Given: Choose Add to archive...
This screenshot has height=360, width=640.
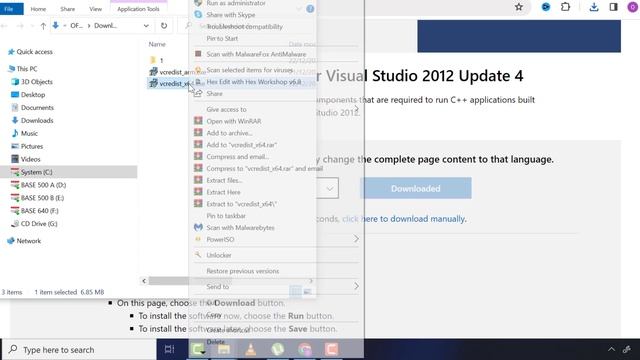Looking at the screenshot, I should (x=229, y=133).
